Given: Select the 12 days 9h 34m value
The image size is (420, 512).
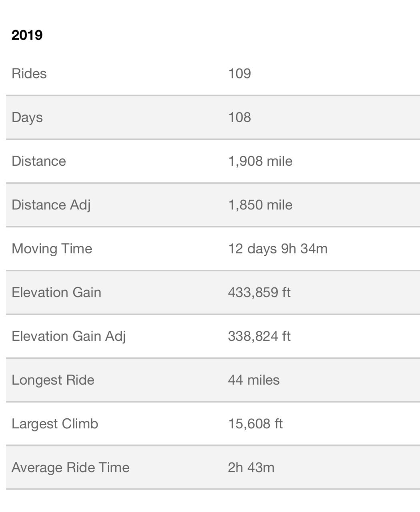Looking at the screenshot, I should tap(278, 249).
